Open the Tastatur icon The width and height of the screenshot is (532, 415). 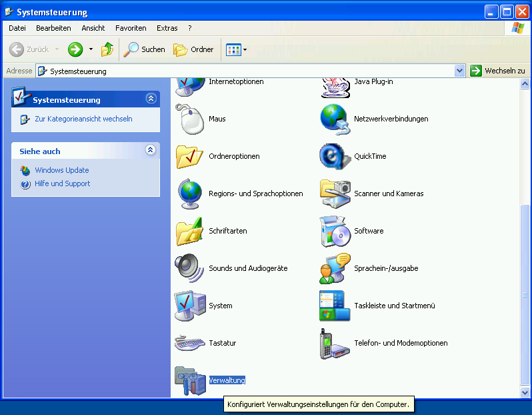[x=189, y=344]
